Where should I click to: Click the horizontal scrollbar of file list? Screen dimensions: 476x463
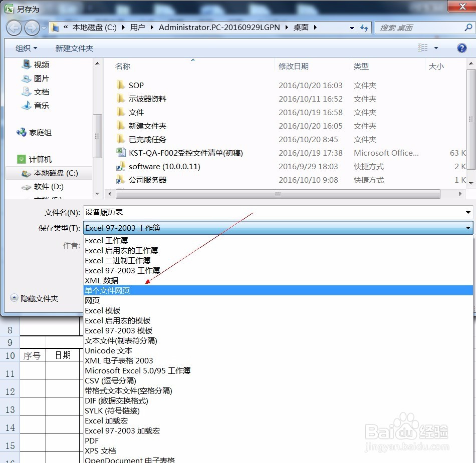(278, 194)
